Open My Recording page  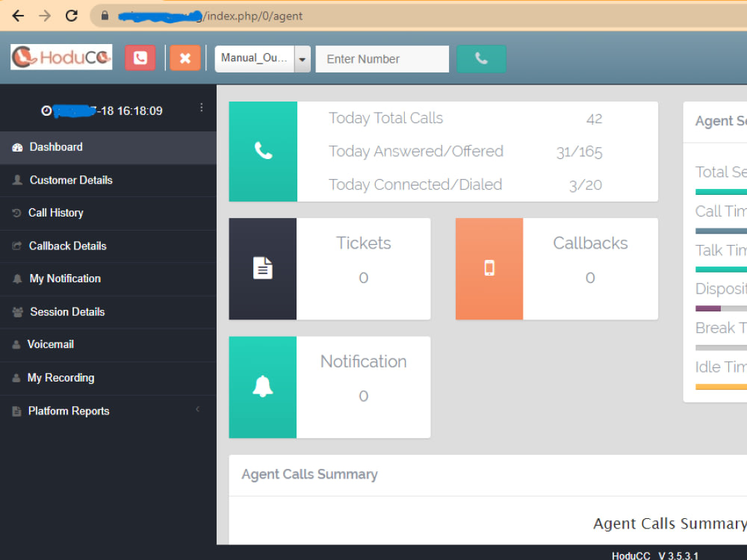pos(108,378)
